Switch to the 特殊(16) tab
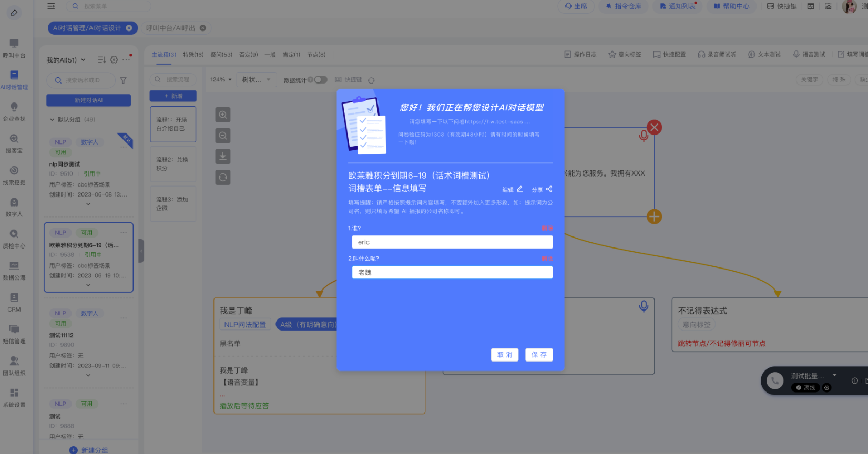Screen dimensions: 868x454 click(193, 55)
